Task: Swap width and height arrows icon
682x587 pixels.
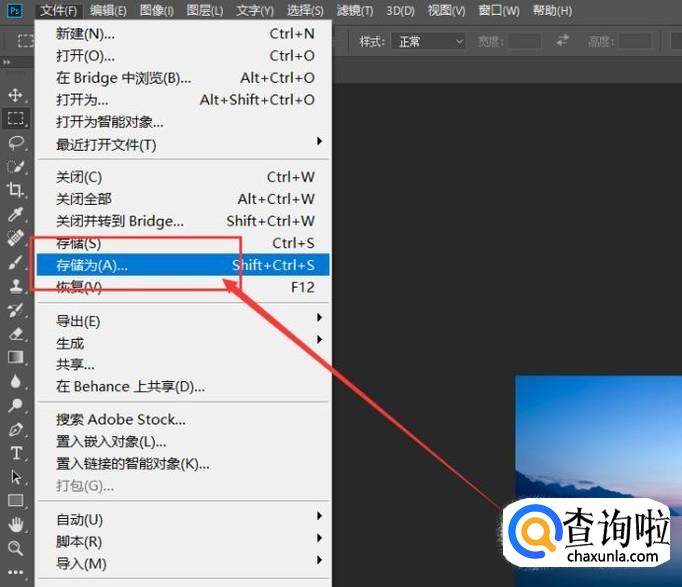Action: point(563,41)
